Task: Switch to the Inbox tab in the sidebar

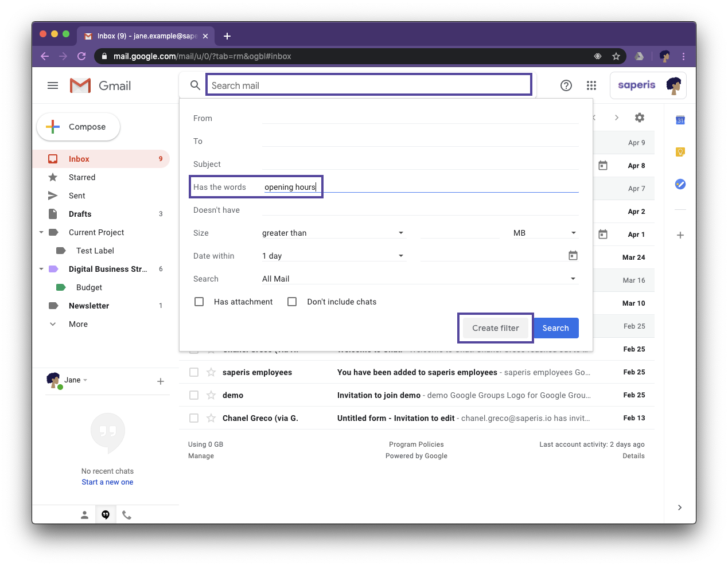Action: [79, 159]
